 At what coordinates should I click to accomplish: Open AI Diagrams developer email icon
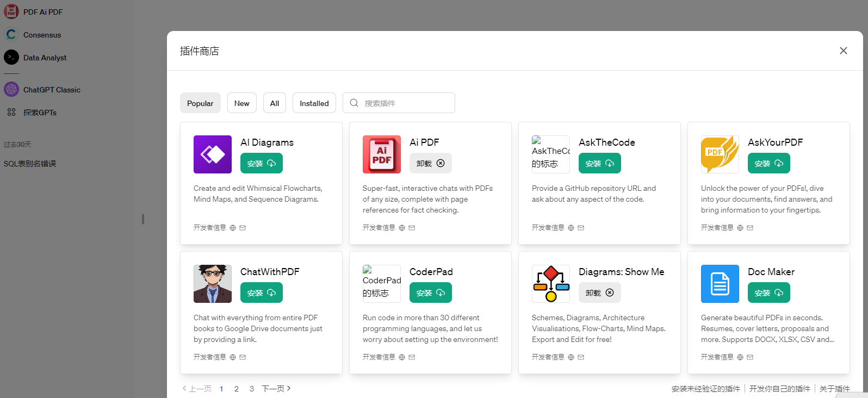[x=243, y=228]
